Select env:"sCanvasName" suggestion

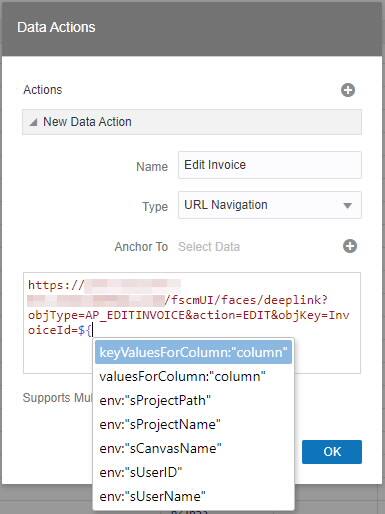click(193, 448)
